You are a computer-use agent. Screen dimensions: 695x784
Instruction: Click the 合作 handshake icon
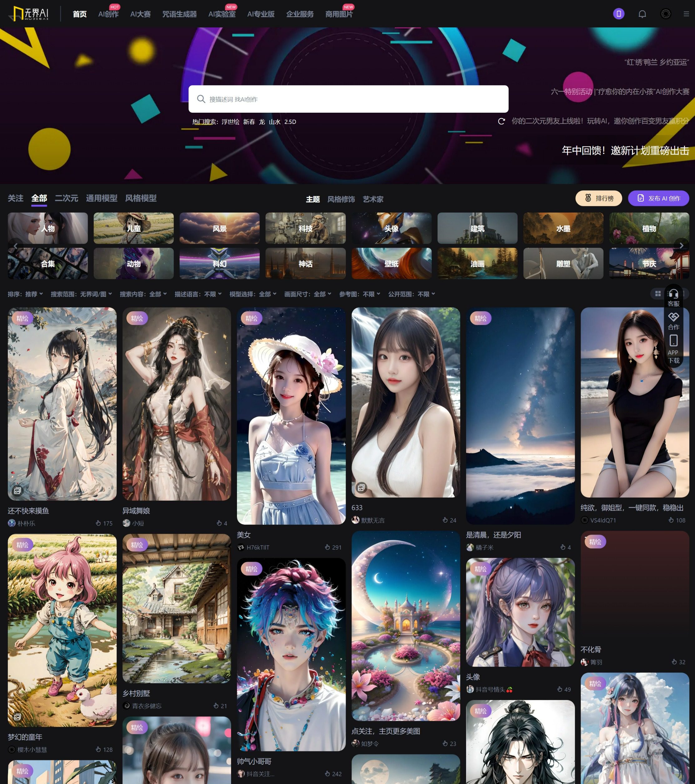[673, 317]
